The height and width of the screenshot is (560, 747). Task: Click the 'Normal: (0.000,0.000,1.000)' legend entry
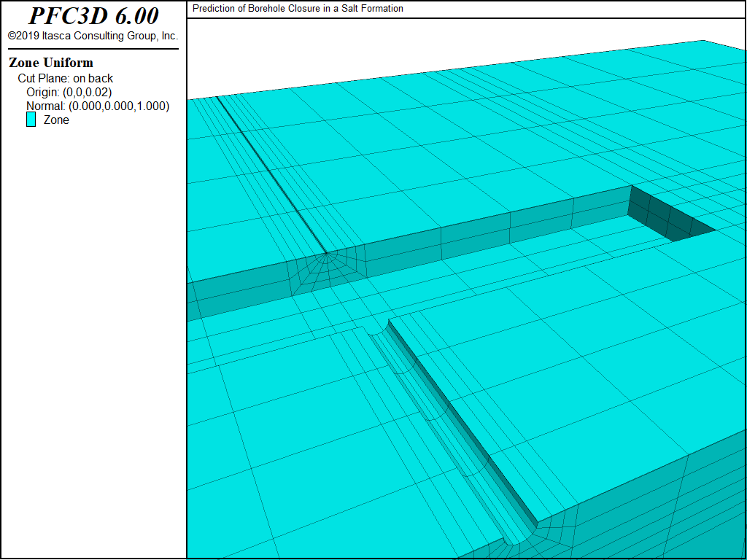click(98, 106)
